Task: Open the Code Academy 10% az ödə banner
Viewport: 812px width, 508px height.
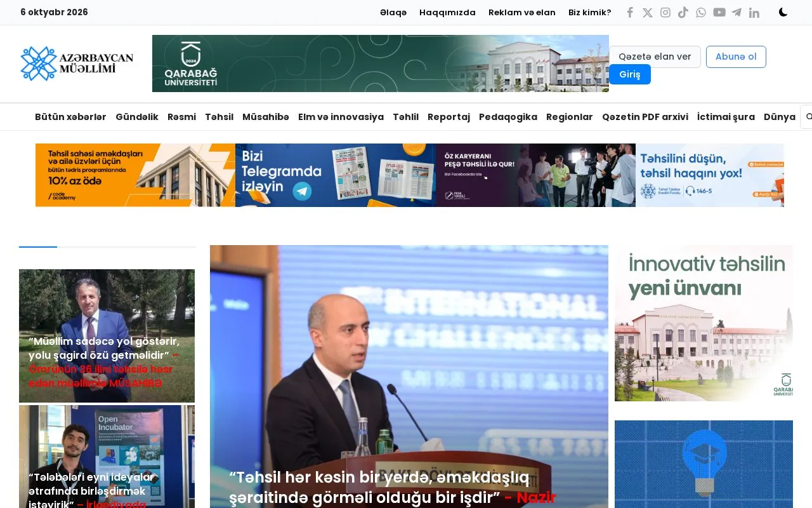Action: (x=135, y=175)
